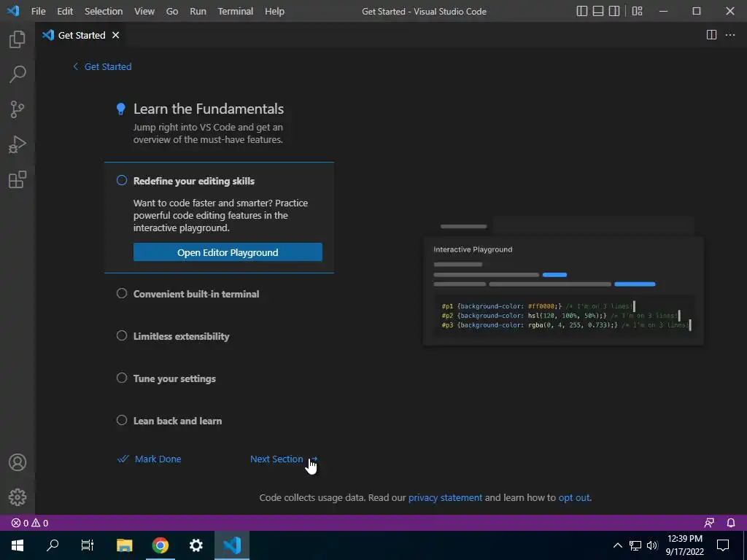Open the File menu
The width and height of the screenshot is (747, 560).
pos(38,11)
